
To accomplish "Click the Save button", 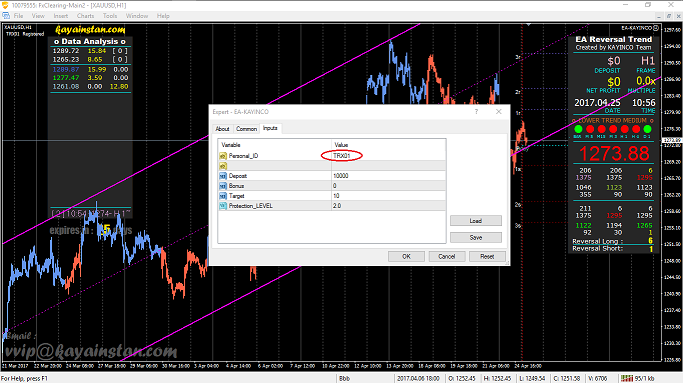I will tap(476, 237).
